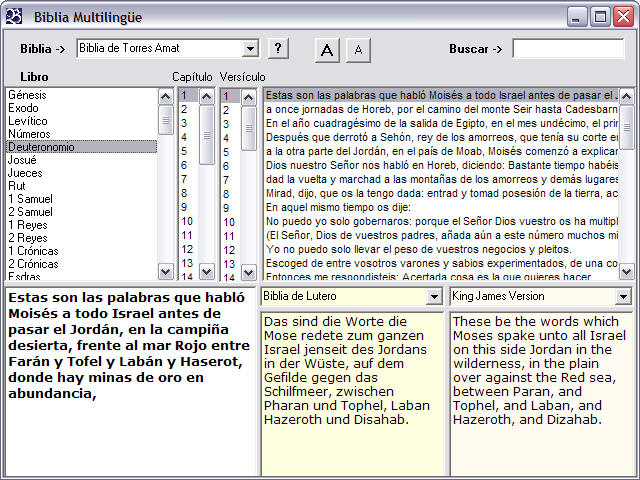Image resolution: width=640 pixels, height=480 pixels.
Task: Click verse text scroll up arrow
Action: (x=627, y=97)
